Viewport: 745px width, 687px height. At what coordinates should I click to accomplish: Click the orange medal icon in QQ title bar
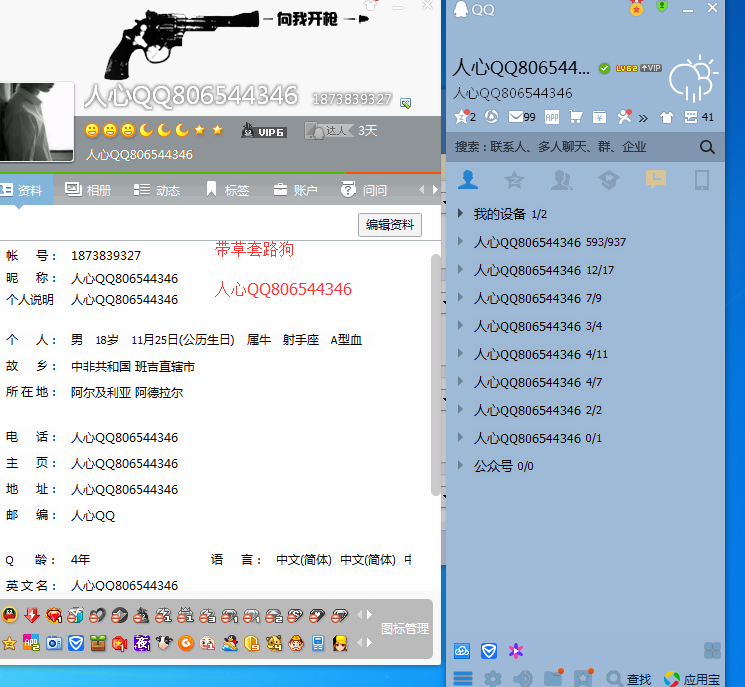coord(636,8)
